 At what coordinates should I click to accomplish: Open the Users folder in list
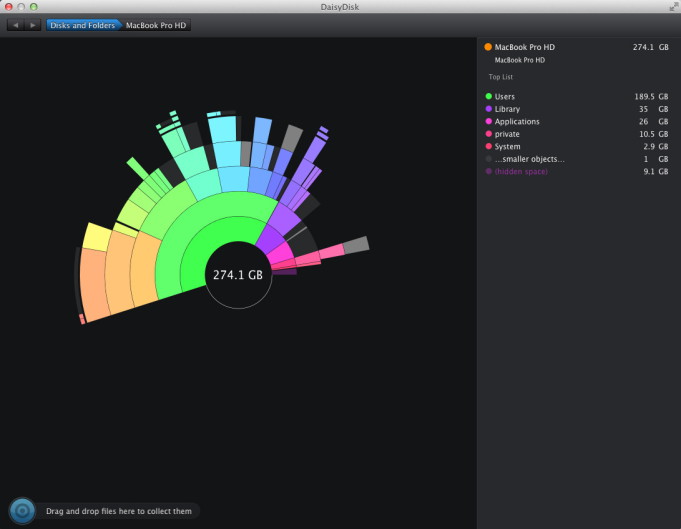(x=505, y=97)
